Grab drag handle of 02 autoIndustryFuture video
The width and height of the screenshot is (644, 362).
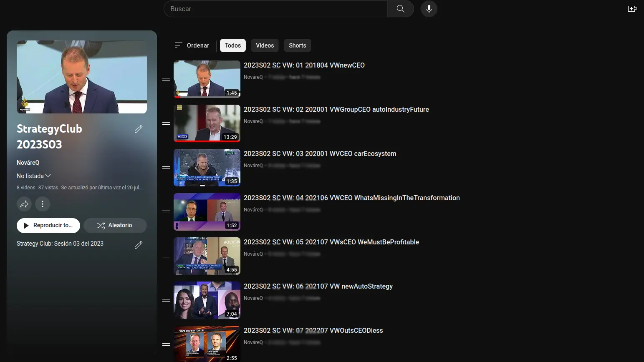click(166, 123)
